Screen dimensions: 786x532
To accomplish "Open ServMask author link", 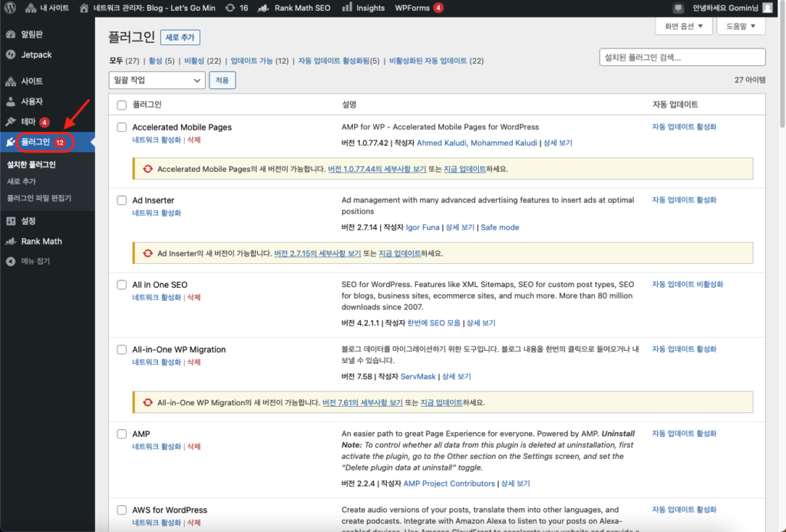I will pos(418,377).
